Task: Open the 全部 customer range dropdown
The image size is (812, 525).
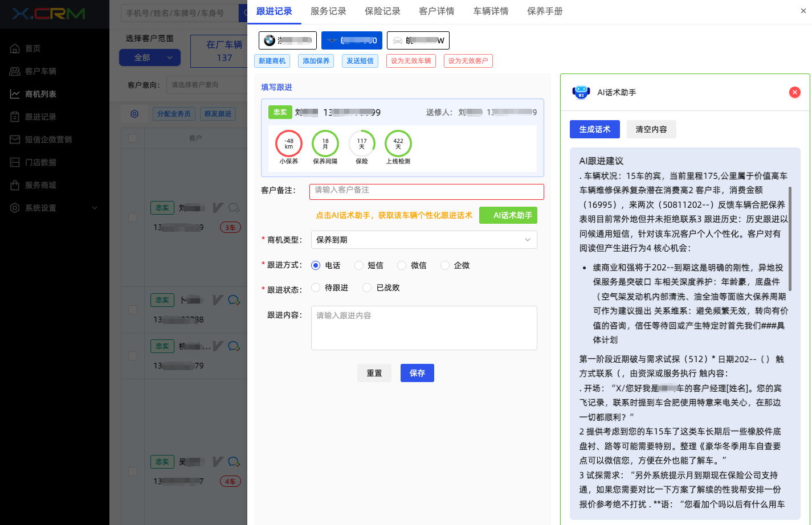Action: click(x=150, y=58)
